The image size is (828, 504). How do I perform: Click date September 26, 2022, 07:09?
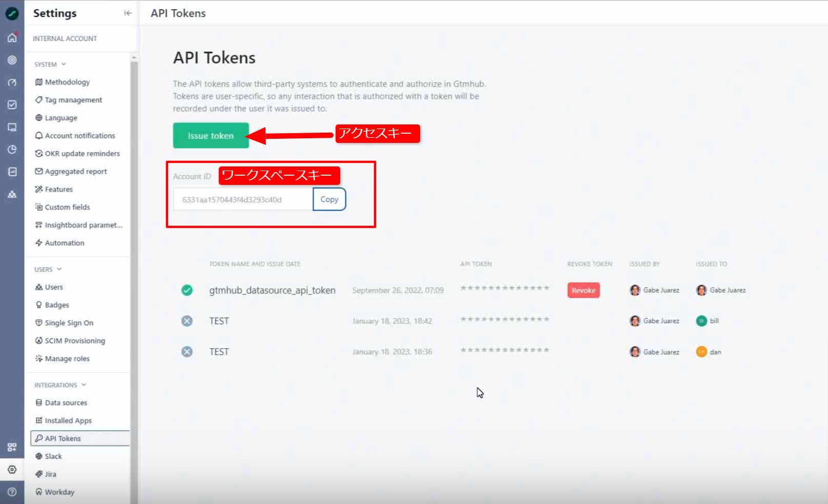pos(398,290)
